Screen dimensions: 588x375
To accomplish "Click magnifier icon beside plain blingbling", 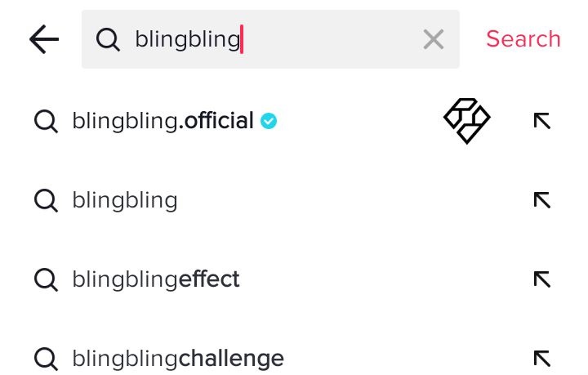I will [46, 201].
